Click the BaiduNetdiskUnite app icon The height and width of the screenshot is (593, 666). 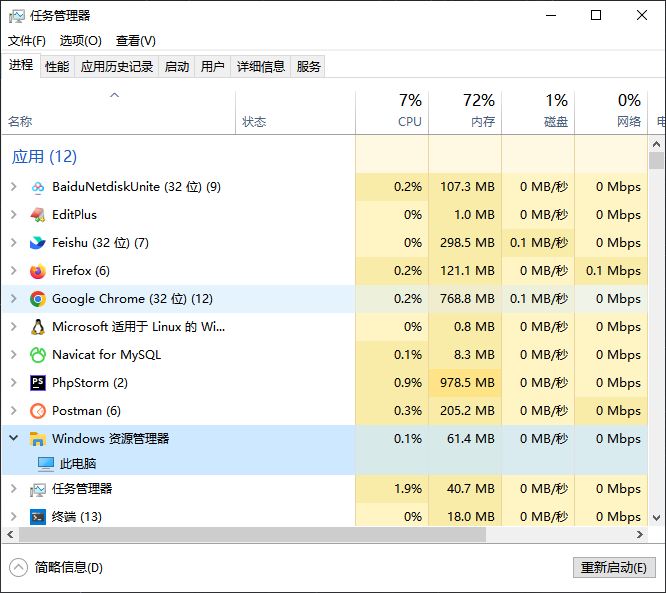38,187
